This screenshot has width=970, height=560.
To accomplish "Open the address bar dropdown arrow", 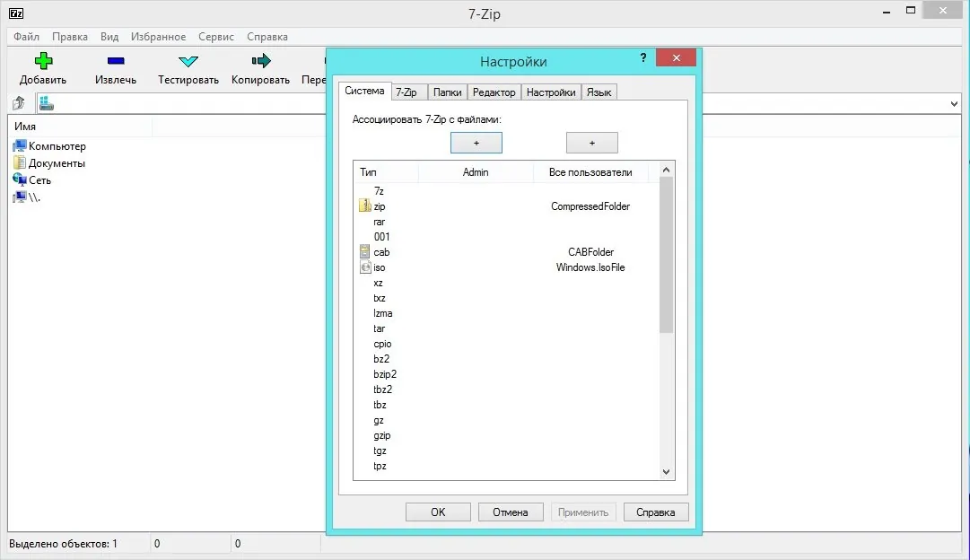I will coord(954,104).
